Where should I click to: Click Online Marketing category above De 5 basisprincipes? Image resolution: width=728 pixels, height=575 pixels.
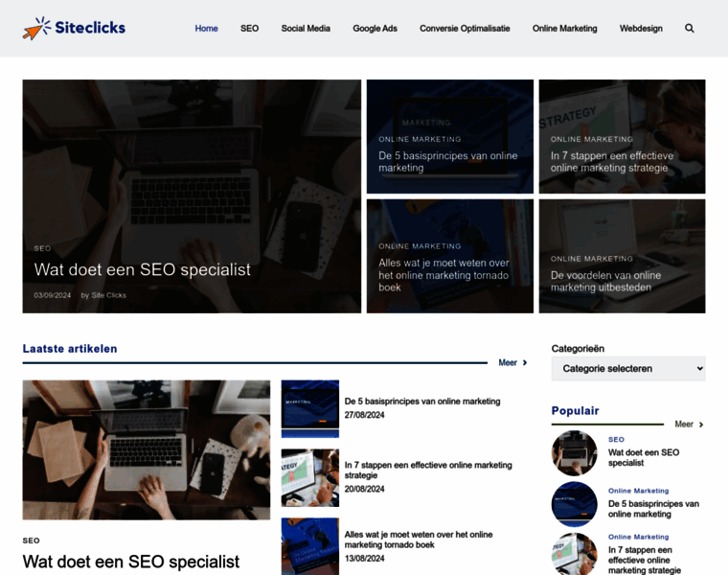(638, 491)
